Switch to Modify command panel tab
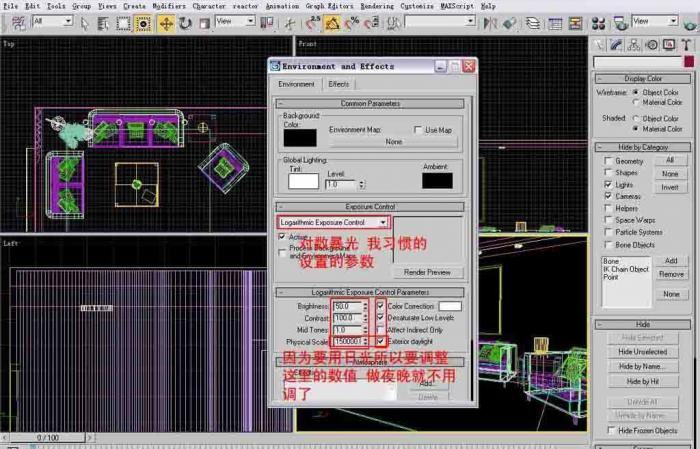Image resolution: width=700 pixels, height=449 pixels. pyautogui.click(x=617, y=45)
